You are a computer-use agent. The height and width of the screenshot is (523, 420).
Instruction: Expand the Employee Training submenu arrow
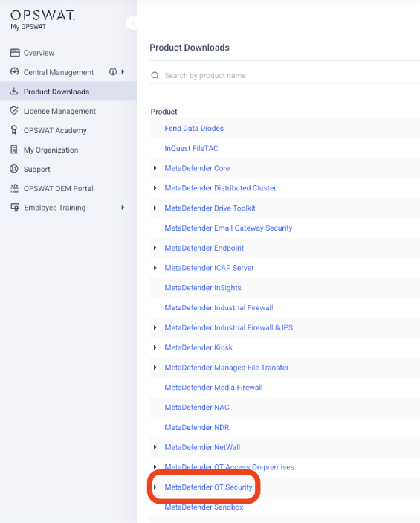coord(123,208)
